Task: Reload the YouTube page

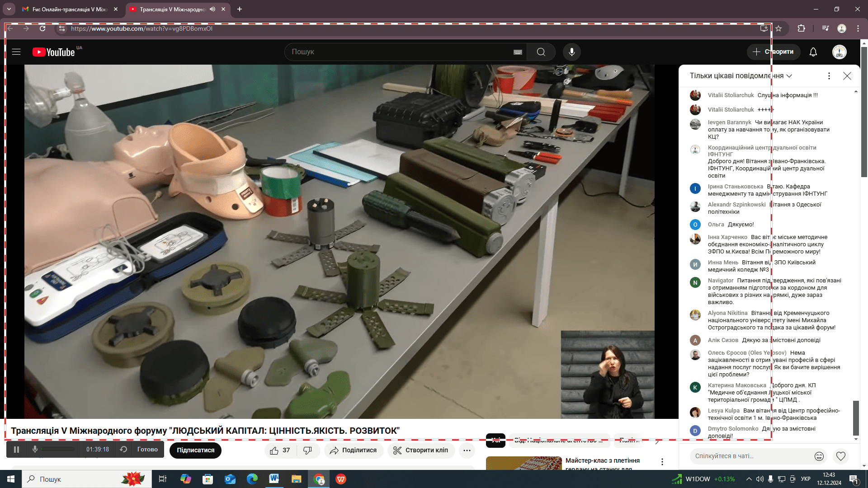Action: point(42,28)
